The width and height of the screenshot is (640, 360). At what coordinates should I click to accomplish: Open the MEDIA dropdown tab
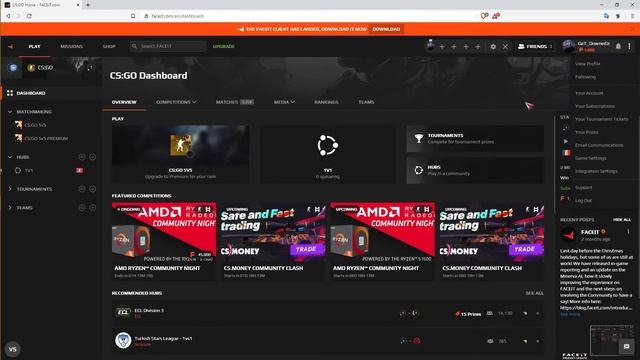point(284,102)
